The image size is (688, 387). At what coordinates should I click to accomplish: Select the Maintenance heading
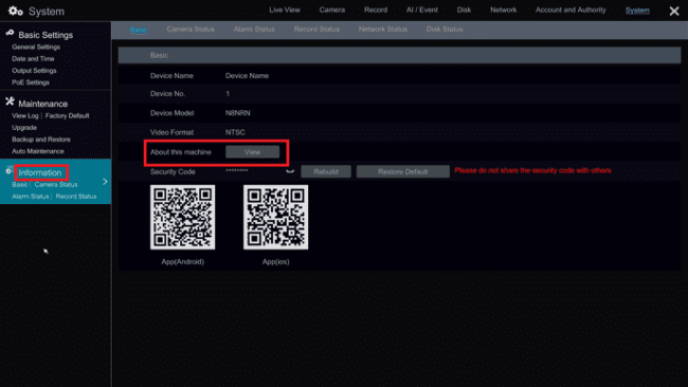coord(43,104)
